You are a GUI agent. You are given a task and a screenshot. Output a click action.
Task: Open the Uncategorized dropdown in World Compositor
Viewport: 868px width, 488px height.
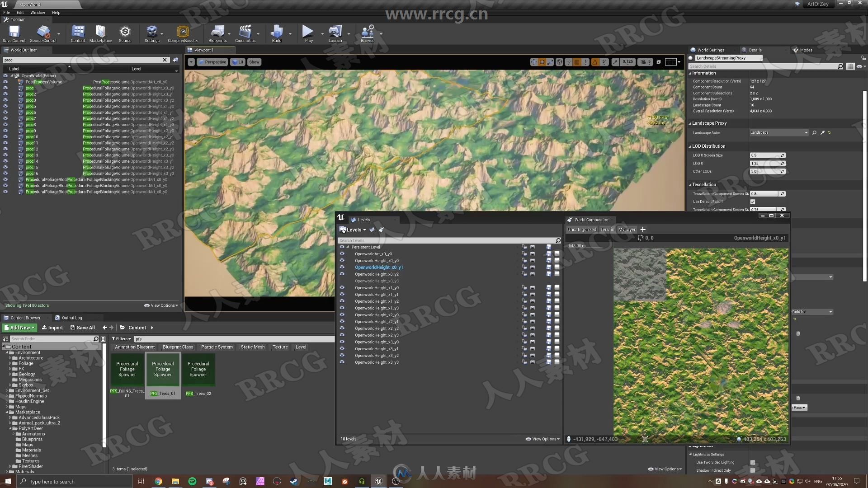581,230
